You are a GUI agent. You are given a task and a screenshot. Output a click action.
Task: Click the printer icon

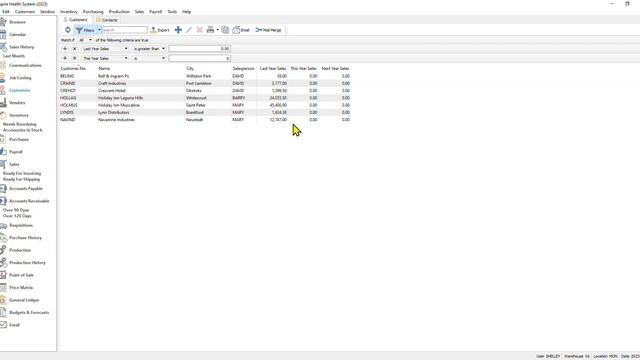tap(210, 30)
